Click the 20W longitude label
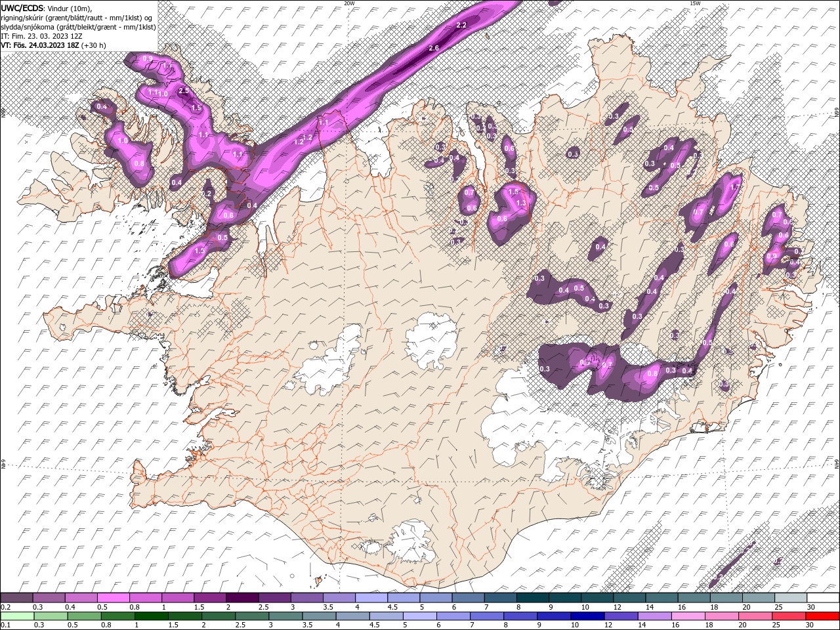The width and height of the screenshot is (840, 630). [349, 3]
